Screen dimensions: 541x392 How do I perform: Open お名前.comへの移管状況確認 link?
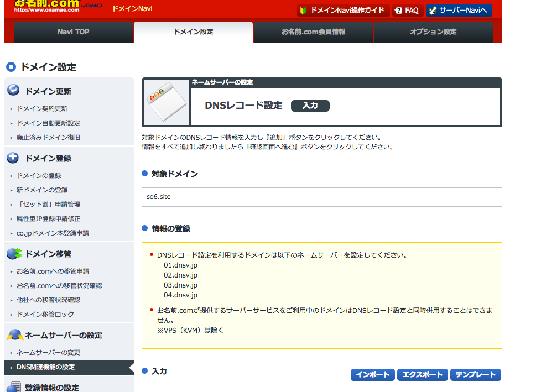[59, 286]
